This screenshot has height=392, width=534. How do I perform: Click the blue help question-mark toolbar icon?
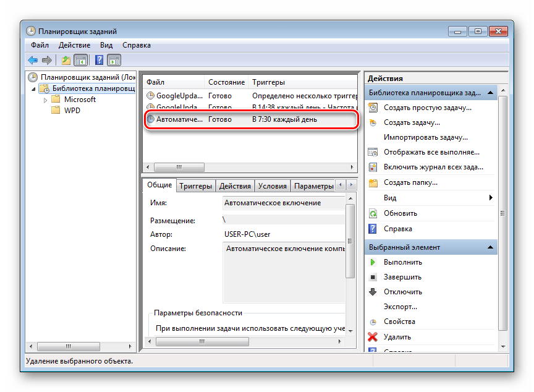98,60
